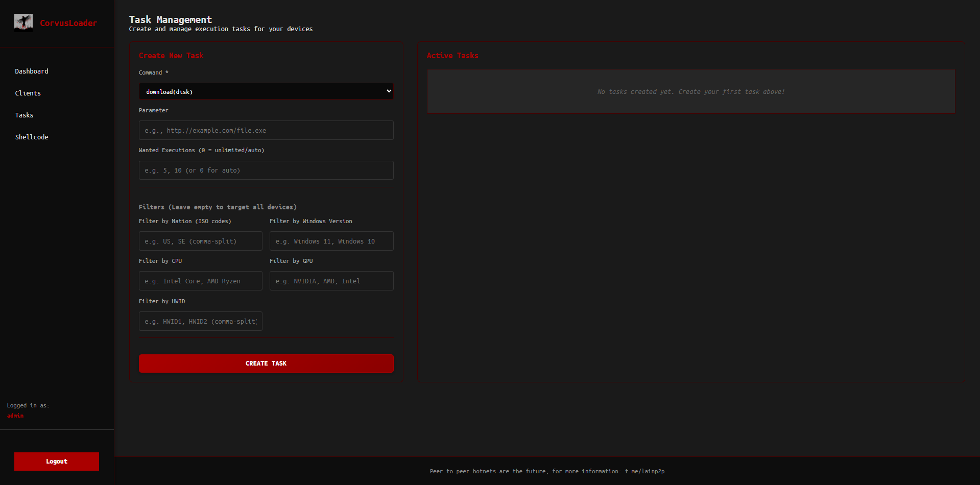980x485 pixels.
Task: Click the Filter by GPU input
Action: 331,281
